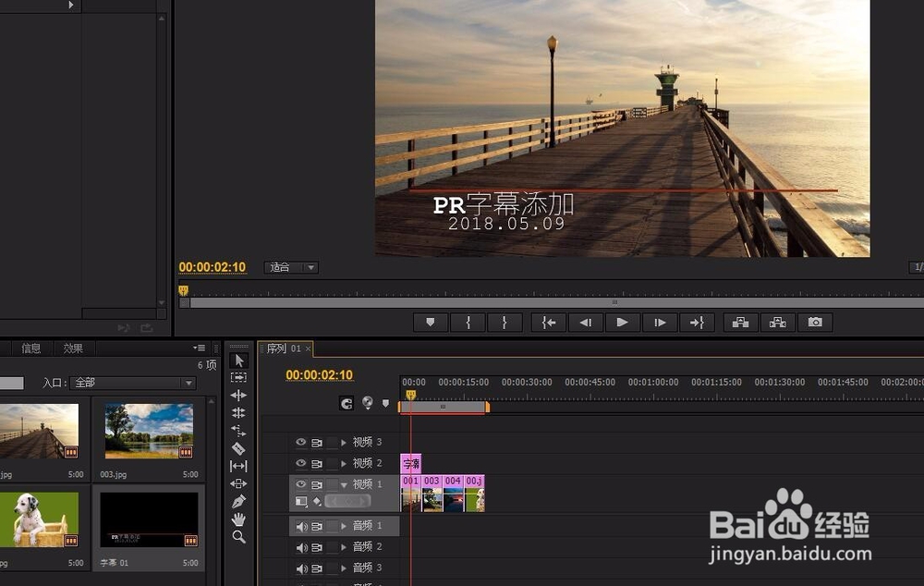The image size is (924, 586).
Task: Toggle track lock box on 视频 1
Action: tap(332, 484)
